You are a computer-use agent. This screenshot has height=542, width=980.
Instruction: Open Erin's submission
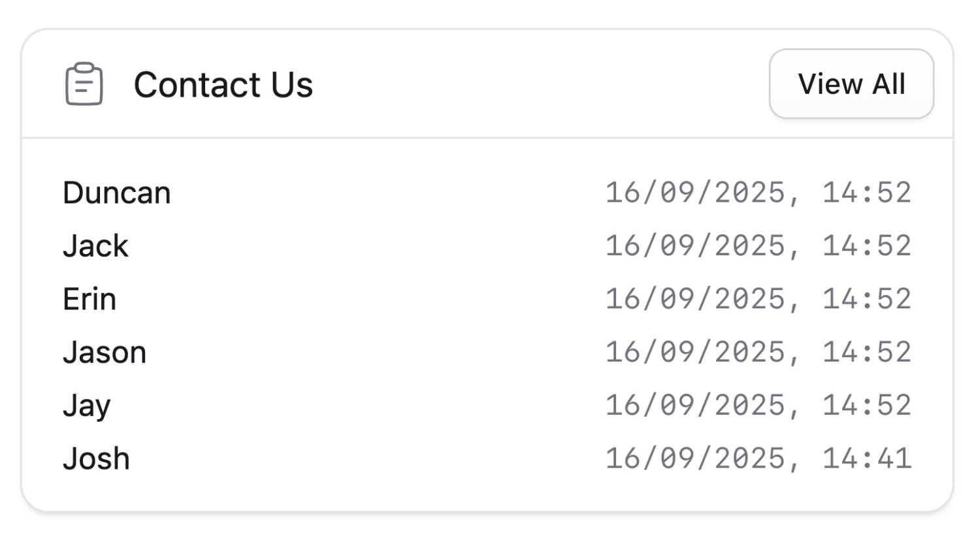click(x=90, y=298)
